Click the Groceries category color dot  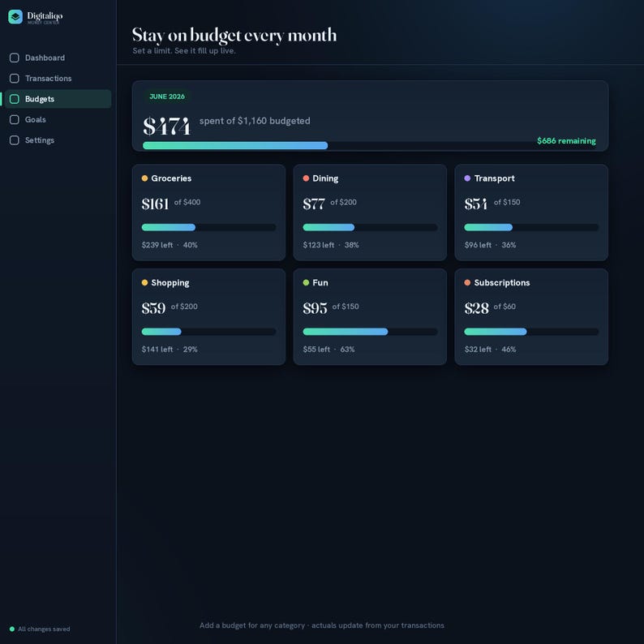144,178
